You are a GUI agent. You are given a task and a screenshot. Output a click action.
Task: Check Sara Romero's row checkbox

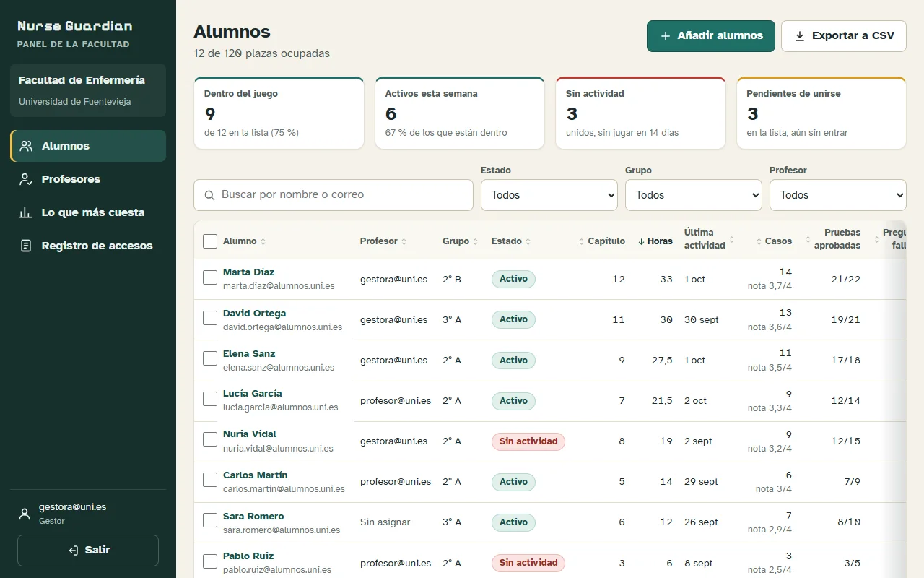[210, 520]
